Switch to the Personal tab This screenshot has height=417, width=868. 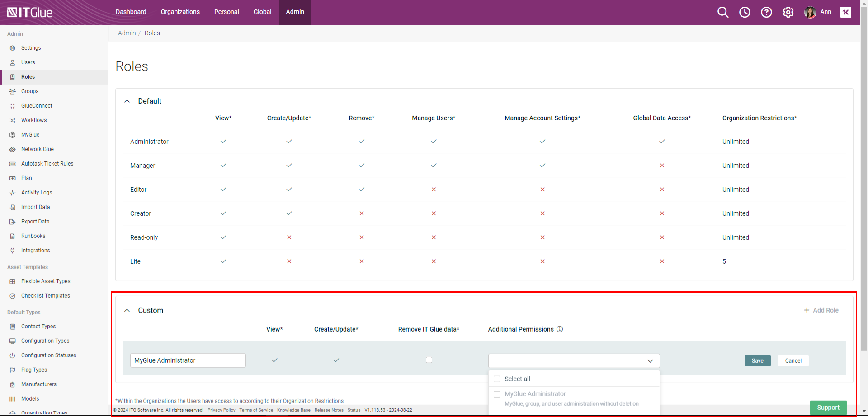pos(226,12)
